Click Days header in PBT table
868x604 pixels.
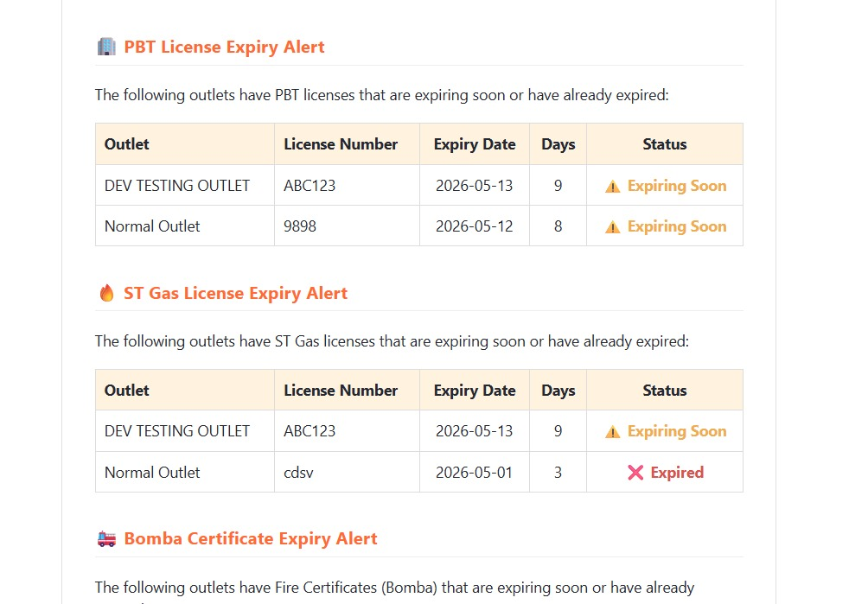(x=558, y=144)
